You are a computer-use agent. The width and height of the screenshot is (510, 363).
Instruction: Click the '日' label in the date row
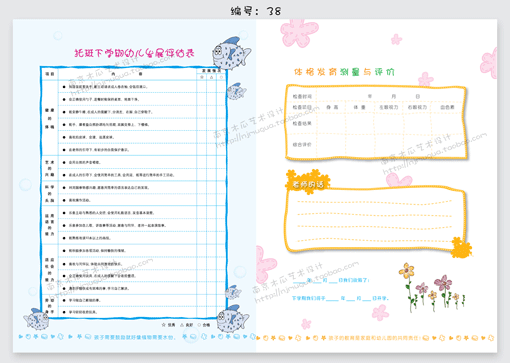tap(418, 96)
